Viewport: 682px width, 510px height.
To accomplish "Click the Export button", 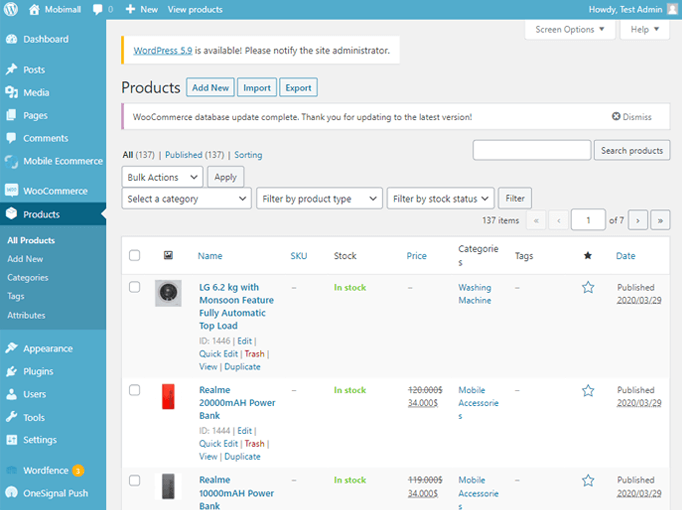I will click(x=298, y=87).
